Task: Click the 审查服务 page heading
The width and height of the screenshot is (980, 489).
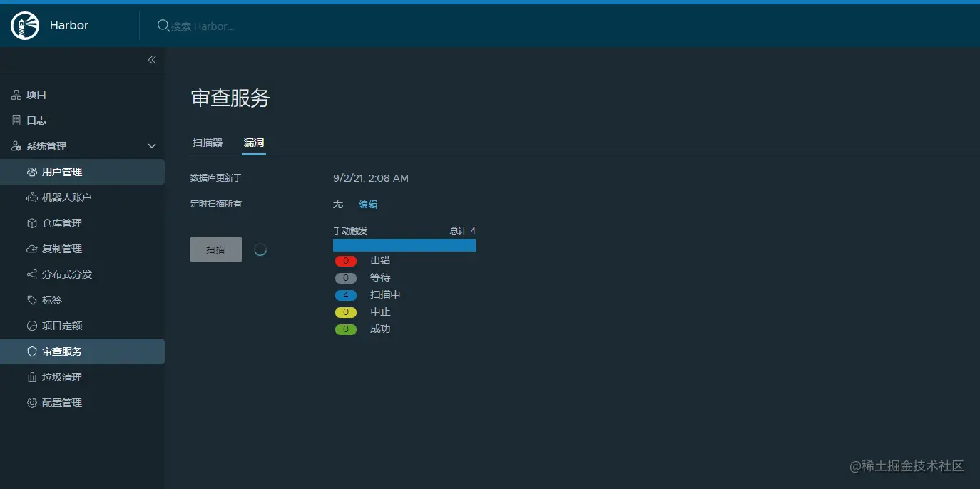Action: (230, 98)
